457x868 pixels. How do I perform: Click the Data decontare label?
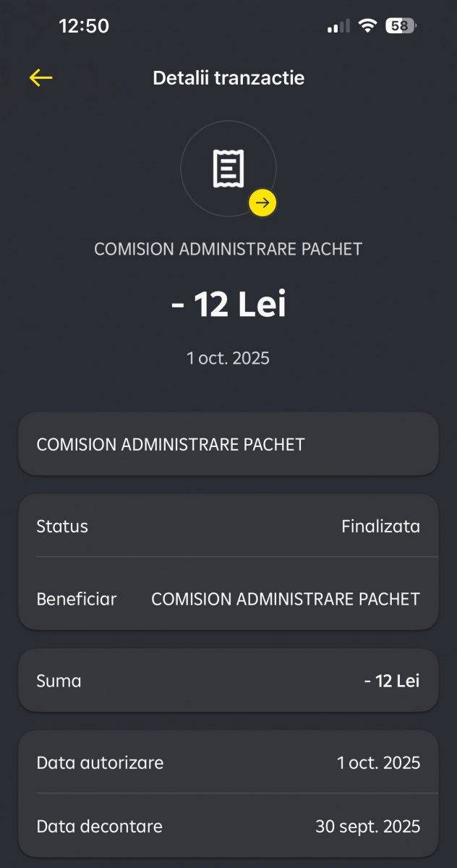click(99, 826)
